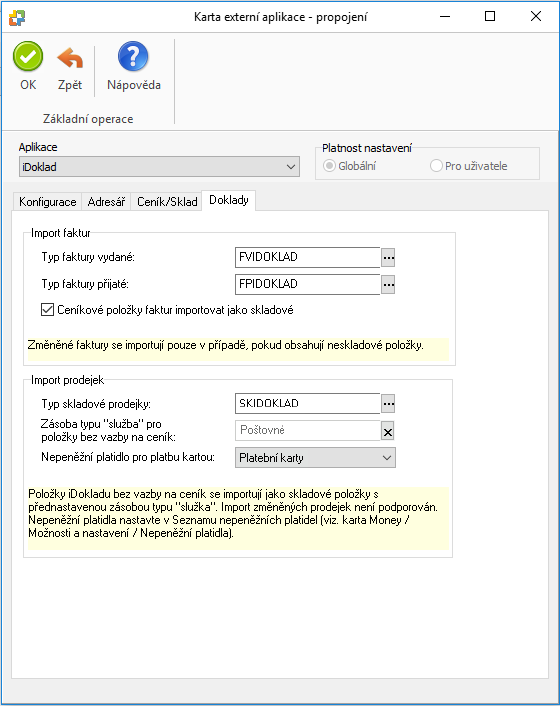Image resolution: width=560 pixels, height=706 pixels.
Task: Browse types for Typ faktury přijaté
Action: [x=388, y=285]
